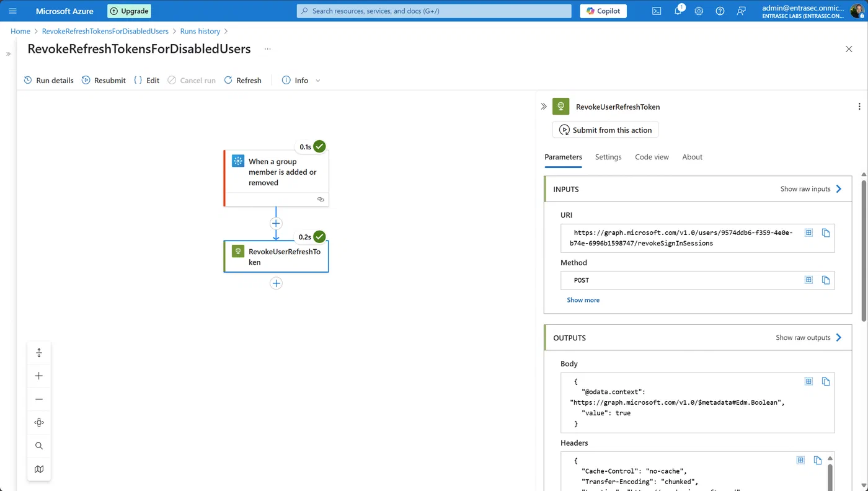Copy the URI value
Viewport: 868px width, 491px height.
point(826,232)
